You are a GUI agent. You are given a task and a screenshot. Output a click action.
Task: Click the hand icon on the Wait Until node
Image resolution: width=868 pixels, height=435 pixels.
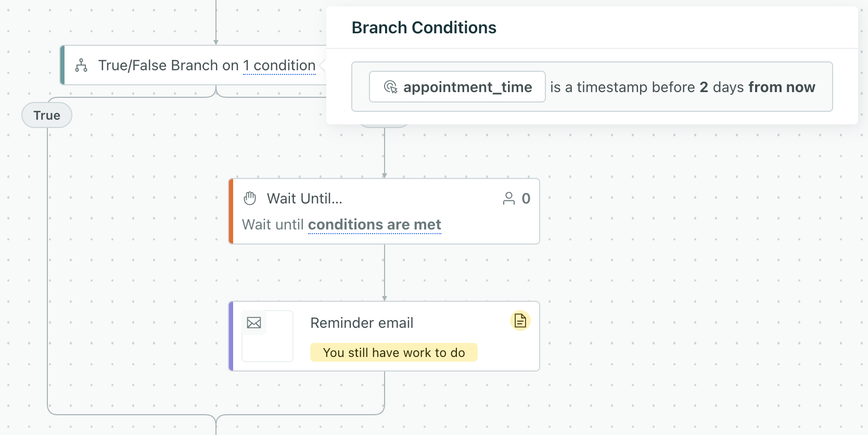250,198
